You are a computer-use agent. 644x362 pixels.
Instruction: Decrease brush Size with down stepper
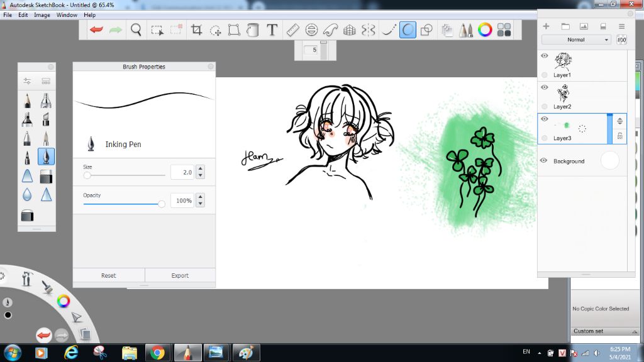[x=201, y=176]
